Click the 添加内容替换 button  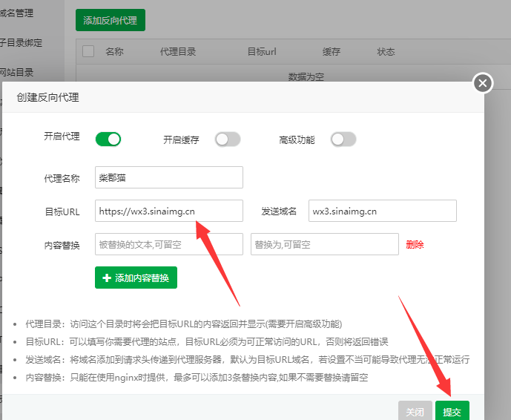coord(136,278)
